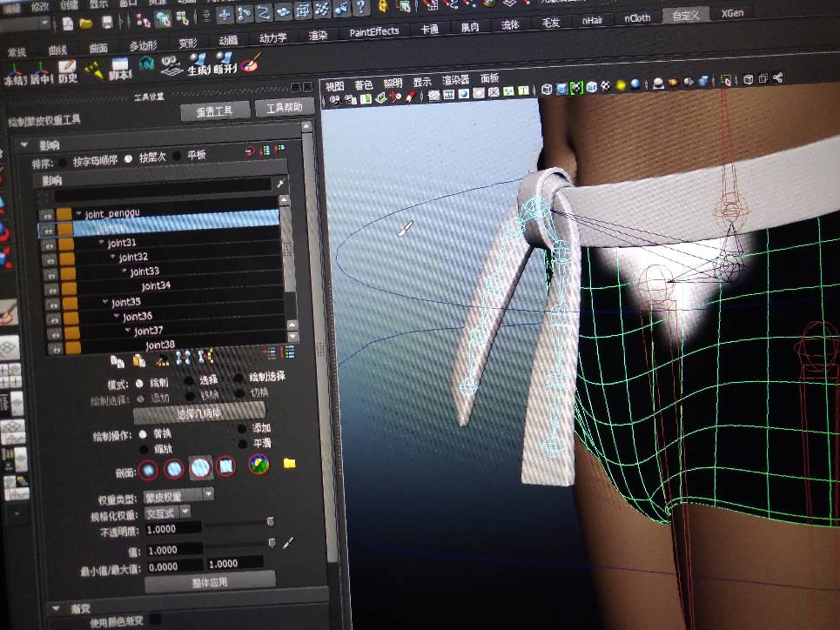Select the Gaussian brush profile
The image size is (840, 630).
148,471
